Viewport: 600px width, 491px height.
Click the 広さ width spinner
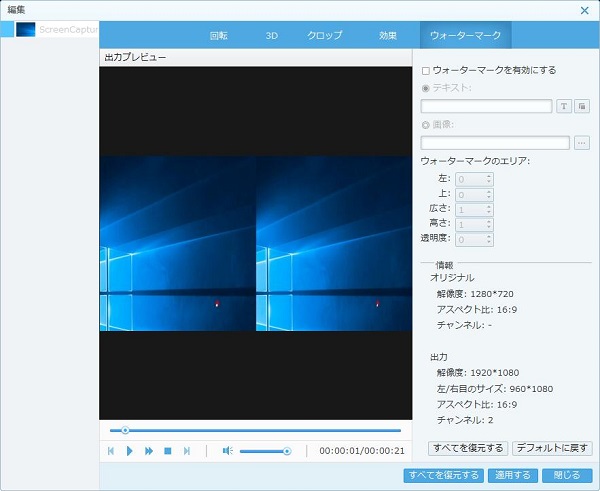[474, 210]
